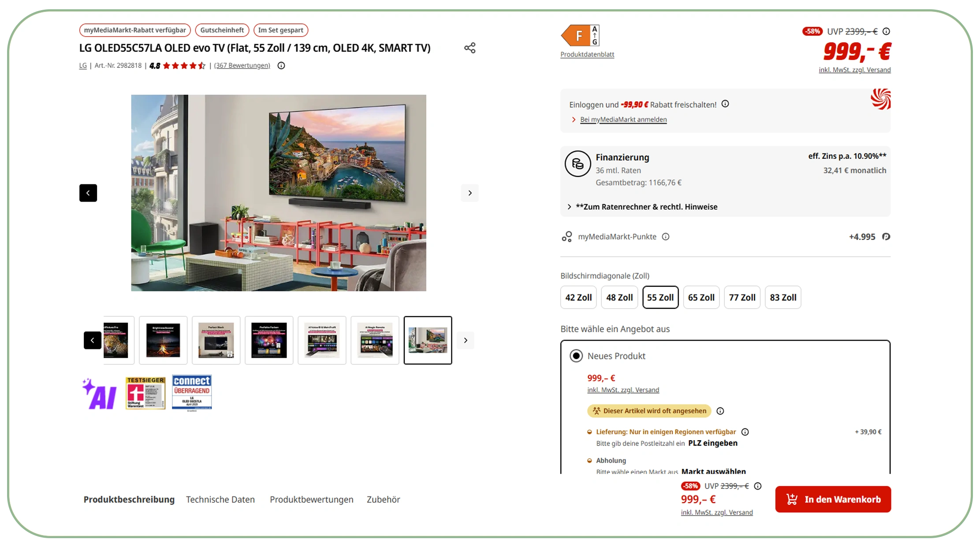
Task: Open info icon beside Lieferung availability
Action: coord(745,432)
